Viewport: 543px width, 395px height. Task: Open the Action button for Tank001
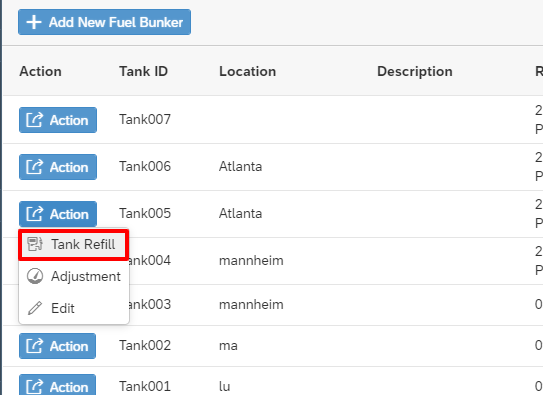point(57,385)
